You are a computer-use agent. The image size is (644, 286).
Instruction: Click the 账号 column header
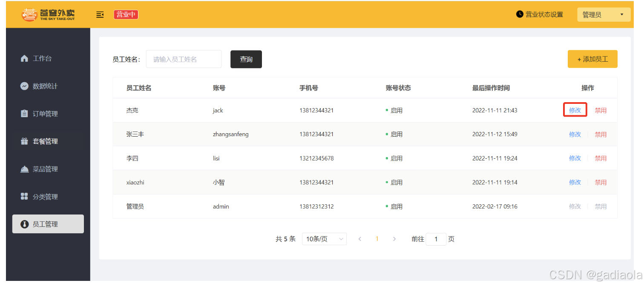(x=219, y=88)
